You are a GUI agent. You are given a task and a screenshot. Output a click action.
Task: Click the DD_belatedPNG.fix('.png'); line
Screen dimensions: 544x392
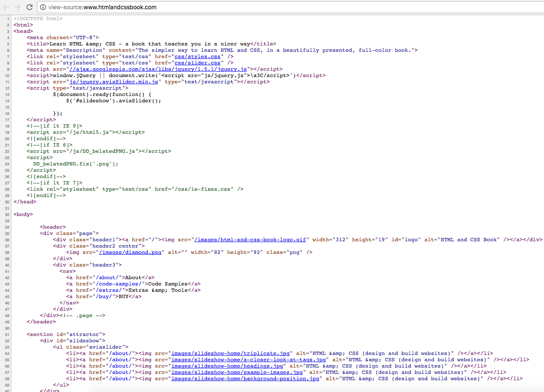[76, 164]
